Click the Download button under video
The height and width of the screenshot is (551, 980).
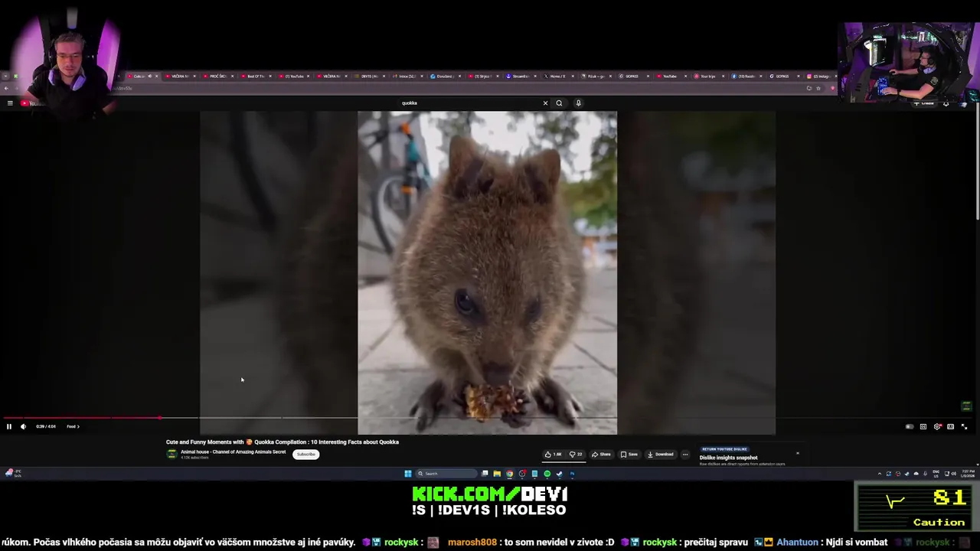[661, 455]
